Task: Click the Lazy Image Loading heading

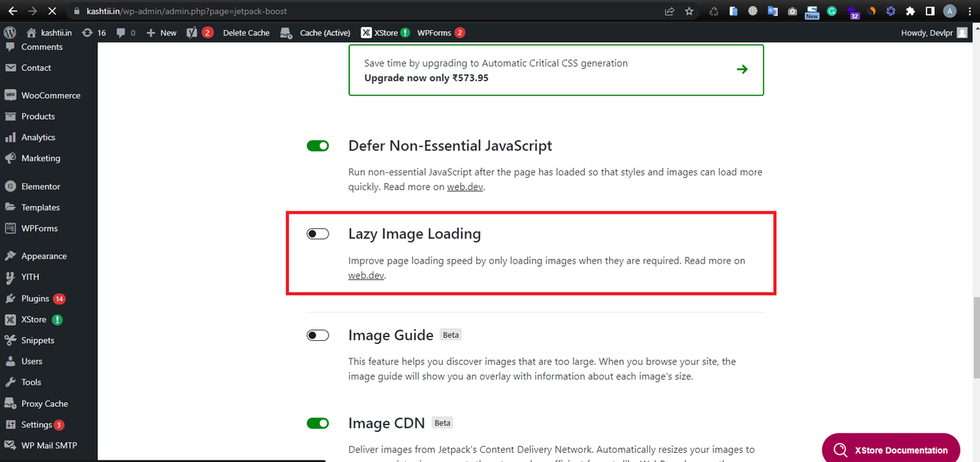Action: coord(414,234)
